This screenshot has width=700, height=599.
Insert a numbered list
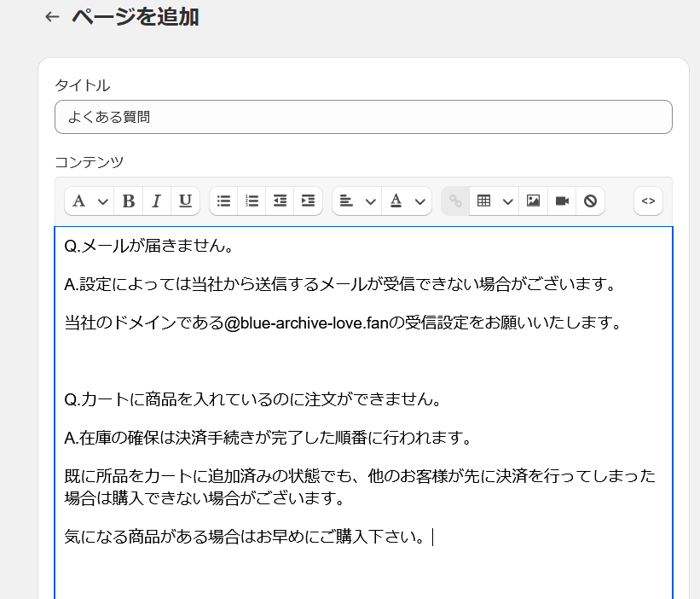click(x=252, y=201)
